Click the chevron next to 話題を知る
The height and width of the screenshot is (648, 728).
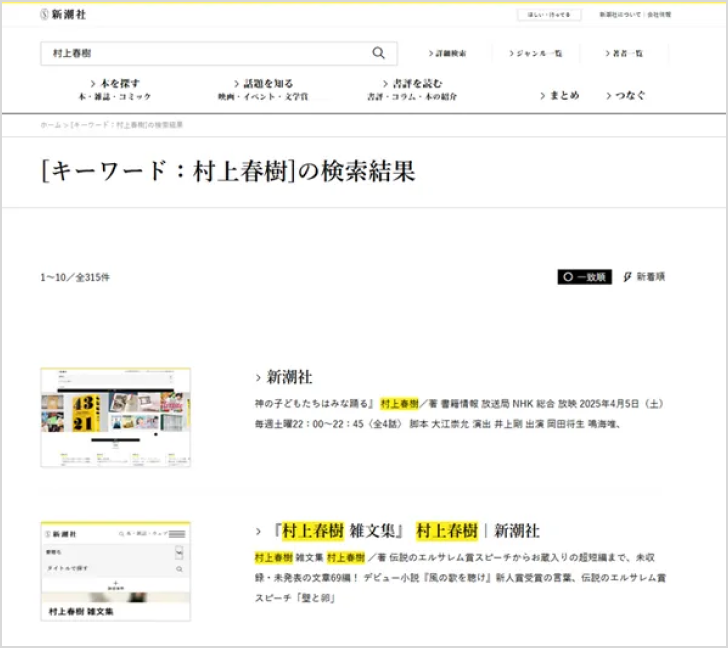pos(236,84)
